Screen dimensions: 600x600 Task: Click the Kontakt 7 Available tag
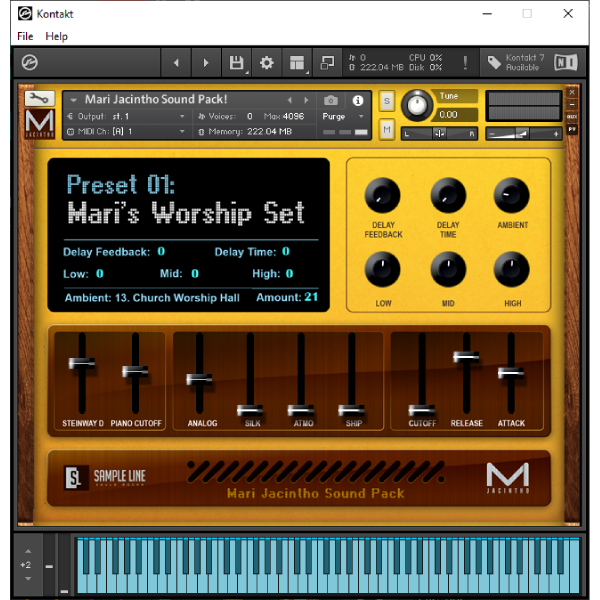click(516, 62)
